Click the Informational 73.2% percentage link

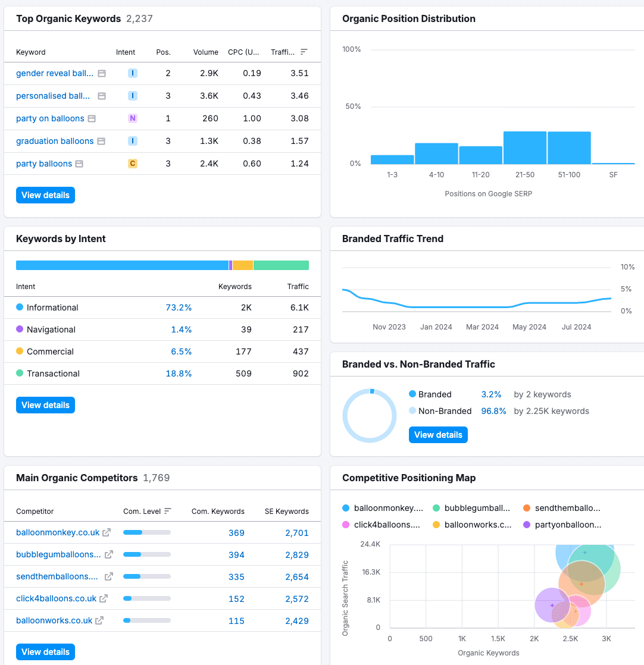click(x=179, y=308)
